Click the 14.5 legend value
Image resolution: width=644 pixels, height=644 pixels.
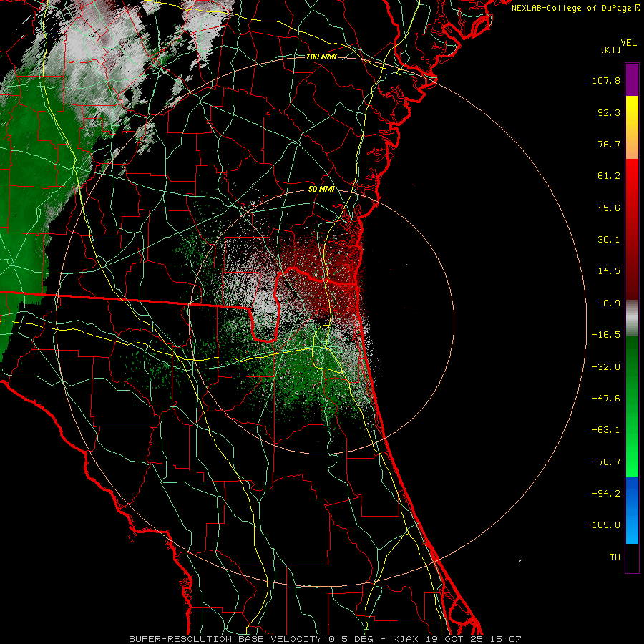click(x=609, y=271)
